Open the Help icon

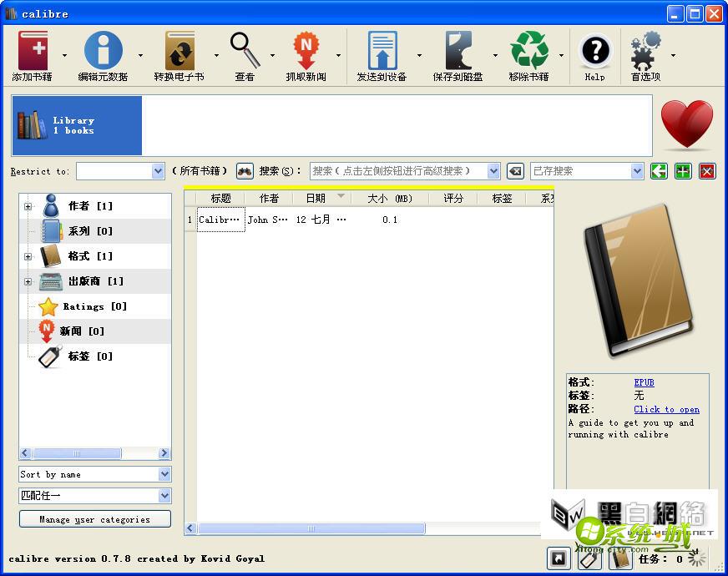[x=594, y=52]
